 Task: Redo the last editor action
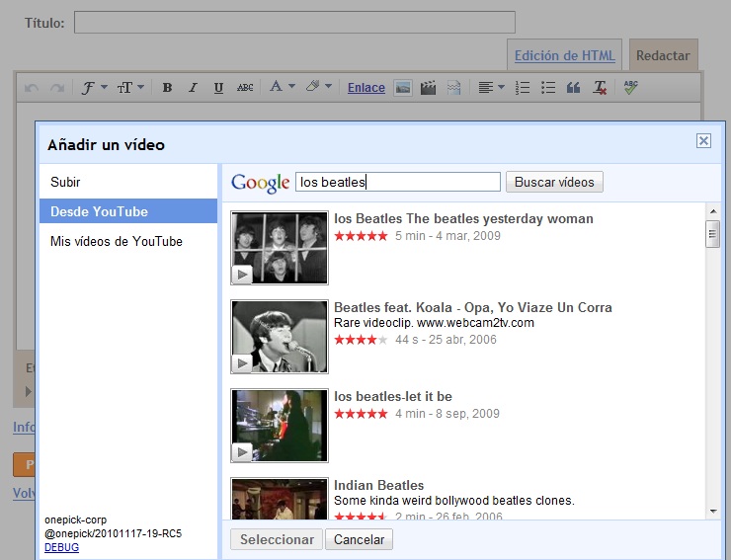pyautogui.click(x=57, y=88)
